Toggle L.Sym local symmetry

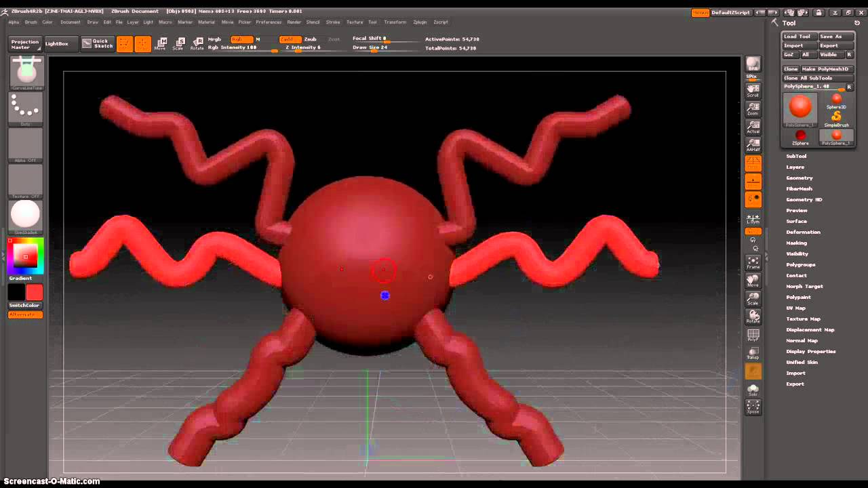(x=753, y=218)
